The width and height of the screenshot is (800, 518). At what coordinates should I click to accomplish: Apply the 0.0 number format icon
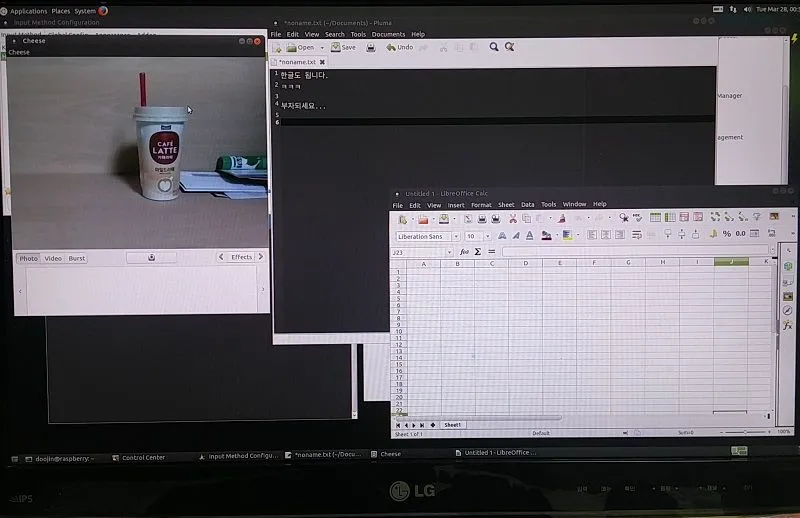coord(740,234)
